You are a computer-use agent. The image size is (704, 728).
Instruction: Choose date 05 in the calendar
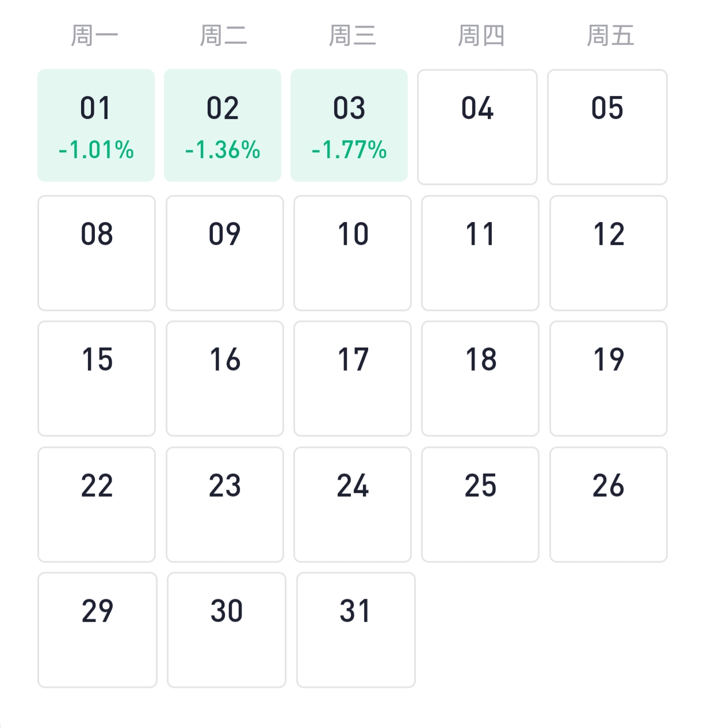coord(607,127)
